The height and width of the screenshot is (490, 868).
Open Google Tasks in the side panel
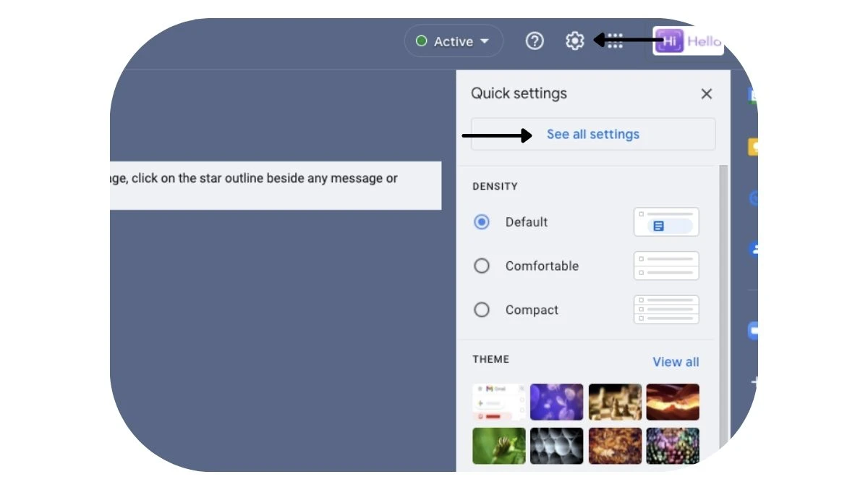click(x=753, y=195)
